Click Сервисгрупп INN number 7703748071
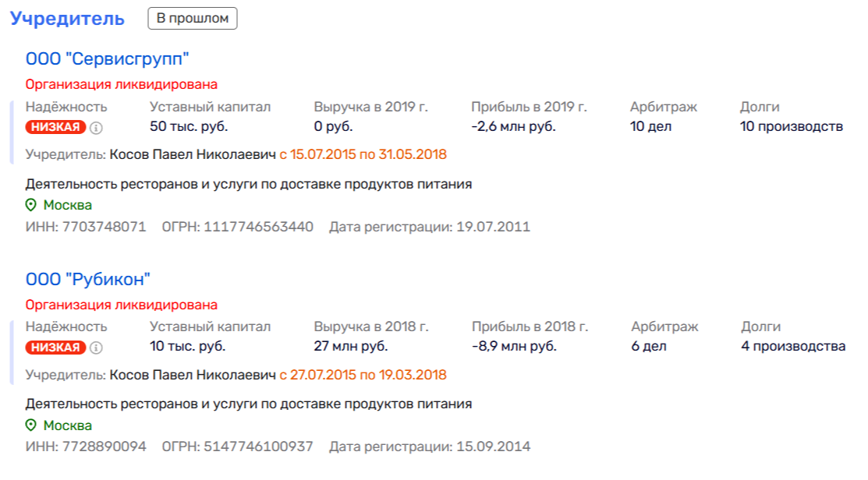 point(100,228)
